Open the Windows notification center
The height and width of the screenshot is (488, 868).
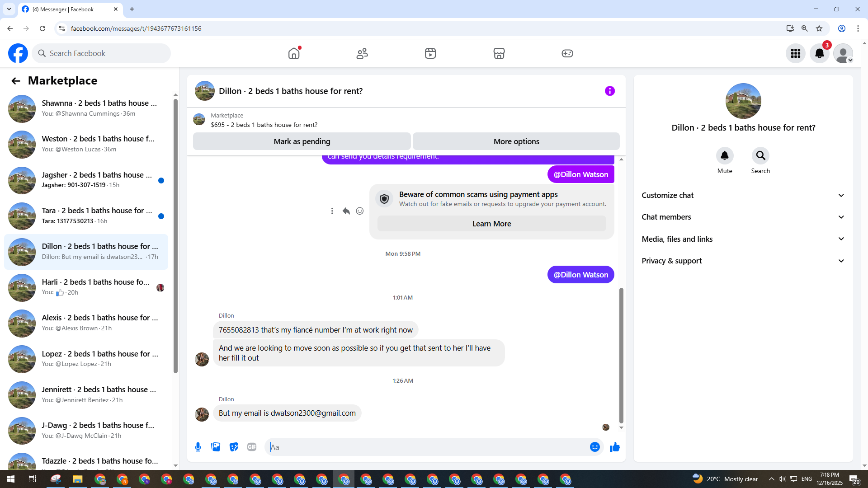click(x=854, y=479)
